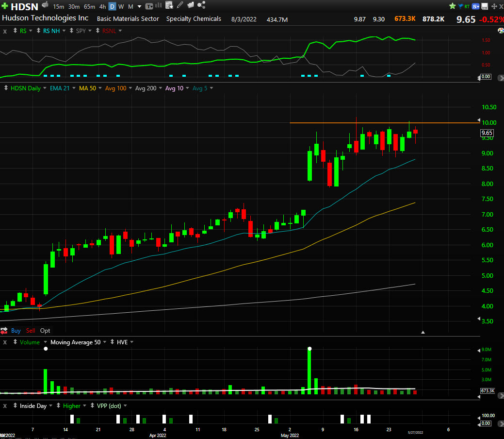Open the RS NH indicator dropdown
This screenshot has height=439, width=504.
[x=64, y=31]
